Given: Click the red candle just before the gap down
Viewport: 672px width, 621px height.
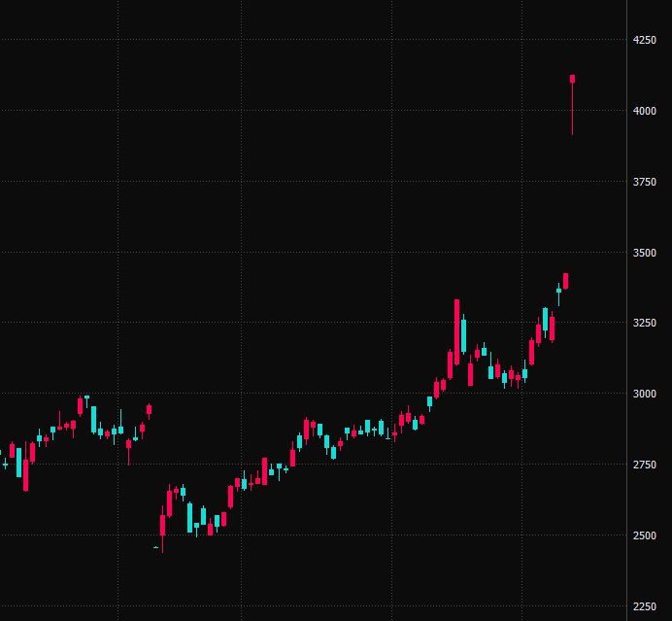Looking at the screenshot, I should pos(149,409).
